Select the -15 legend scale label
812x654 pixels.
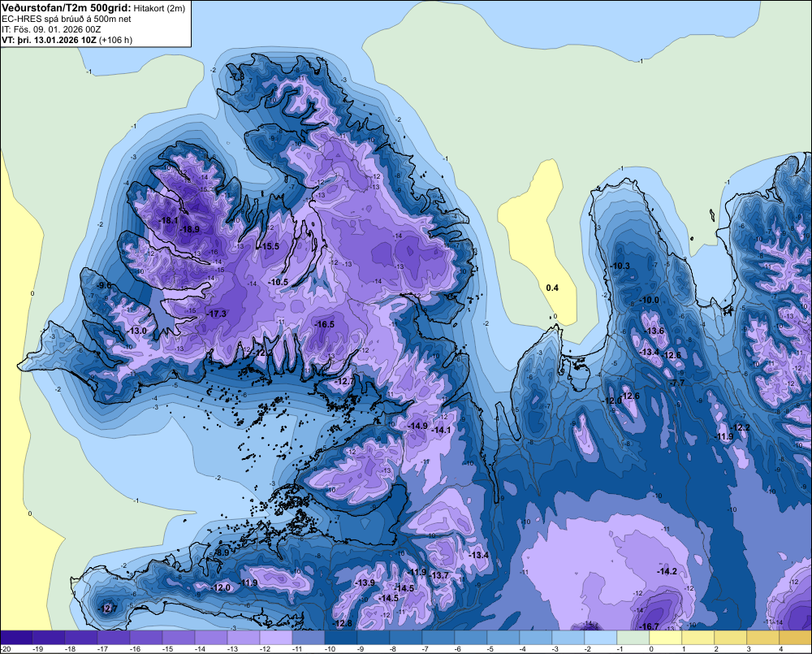[x=166, y=649]
